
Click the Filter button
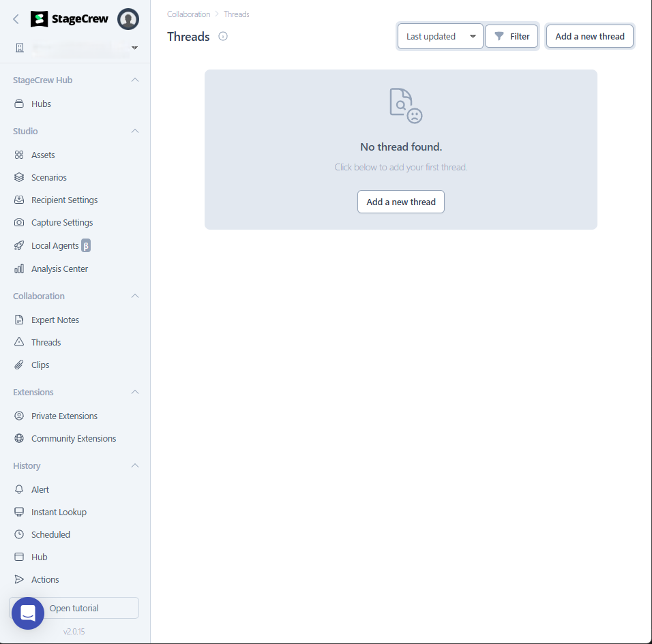512,36
